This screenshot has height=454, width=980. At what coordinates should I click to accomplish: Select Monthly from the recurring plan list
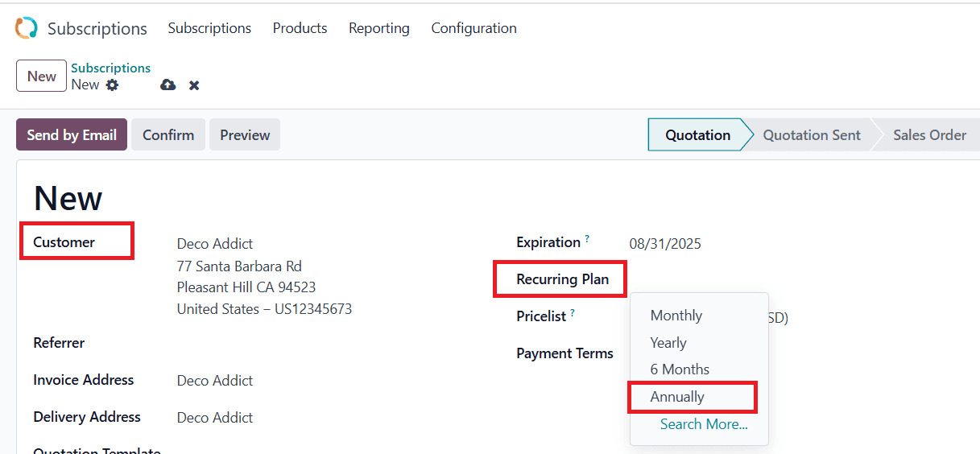coord(676,316)
